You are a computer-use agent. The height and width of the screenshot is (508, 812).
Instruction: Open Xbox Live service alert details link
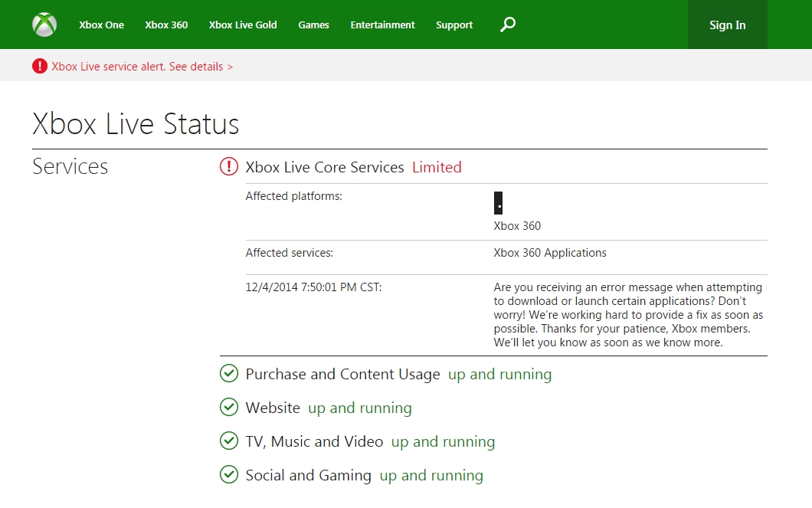tap(142, 67)
